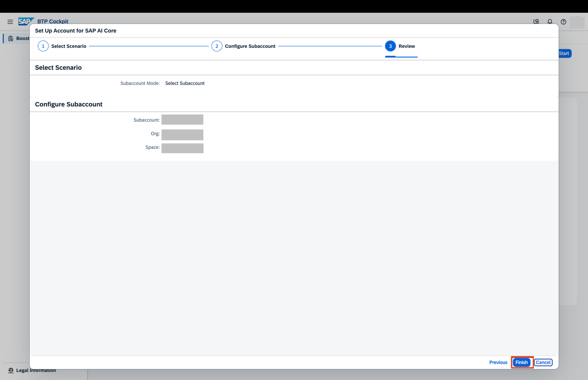This screenshot has width=588, height=380.
Task: Click the Legal Information scale icon
Action: click(11, 370)
